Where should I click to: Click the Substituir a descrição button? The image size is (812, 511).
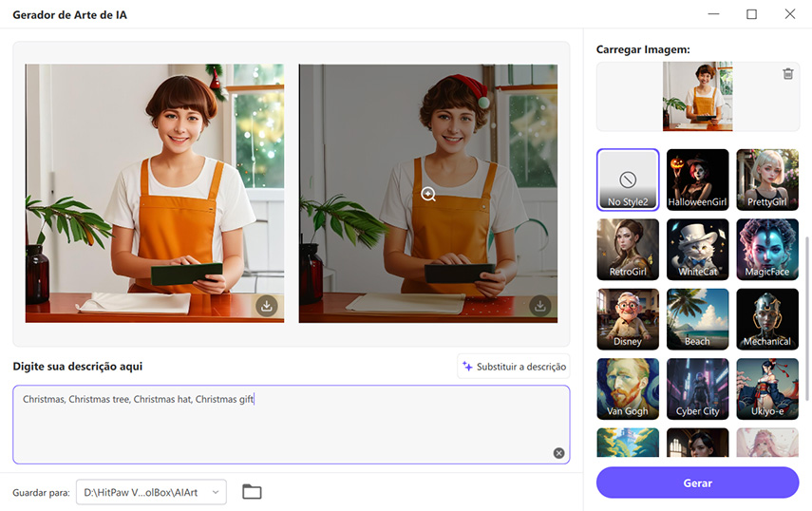[513, 367]
